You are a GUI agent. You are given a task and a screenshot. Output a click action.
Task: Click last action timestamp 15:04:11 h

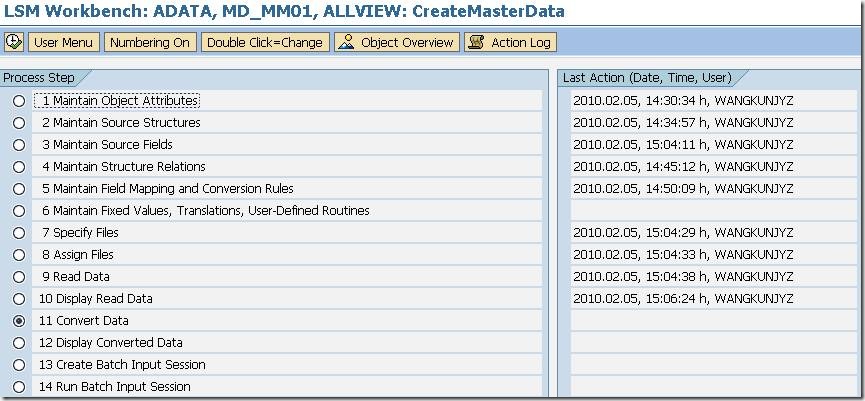pos(683,145)
